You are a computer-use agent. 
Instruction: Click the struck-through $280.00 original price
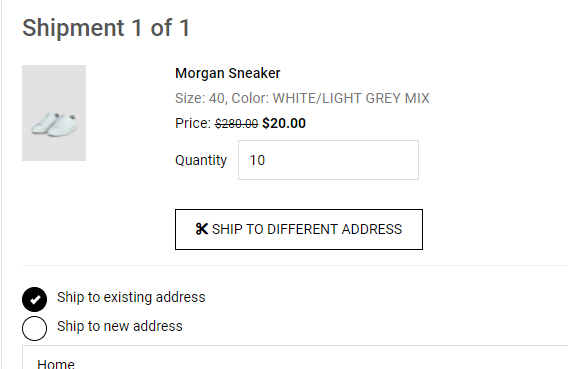tap(237, 124)
